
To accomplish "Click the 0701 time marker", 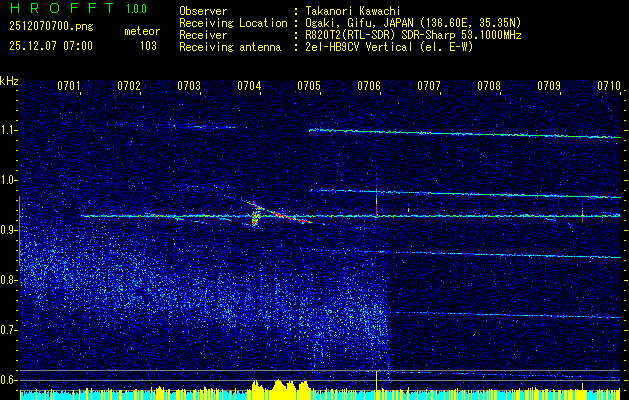I will [69, 85].
